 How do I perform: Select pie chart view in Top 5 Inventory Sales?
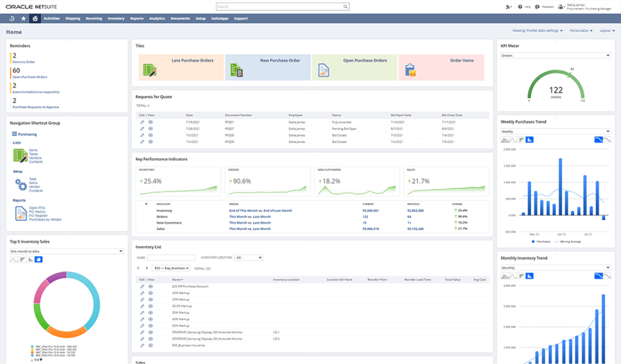[38, 260]
